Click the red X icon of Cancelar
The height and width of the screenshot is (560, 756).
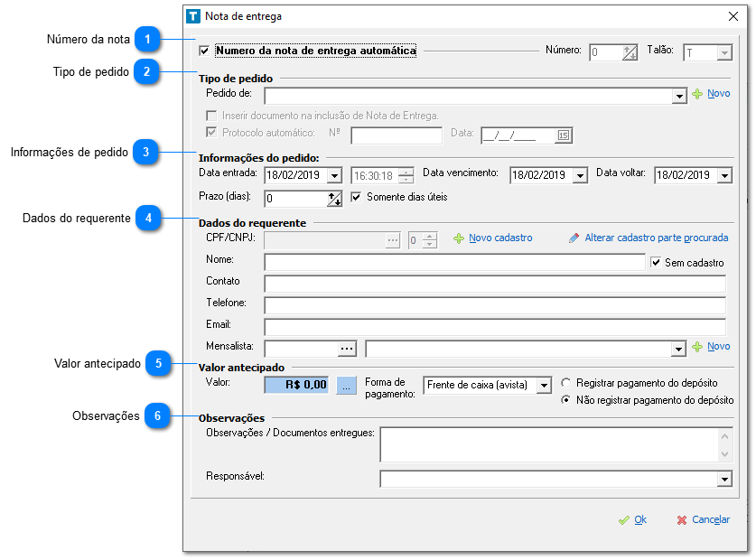681,520
